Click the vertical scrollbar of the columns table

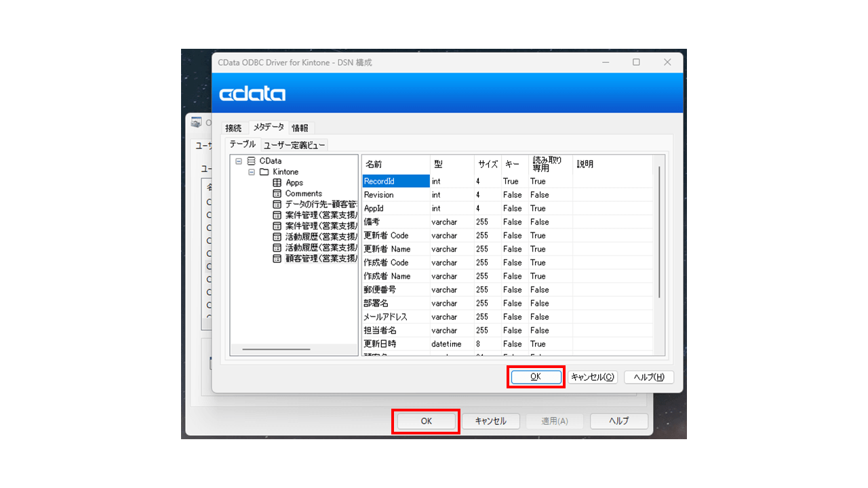[659, 231]
